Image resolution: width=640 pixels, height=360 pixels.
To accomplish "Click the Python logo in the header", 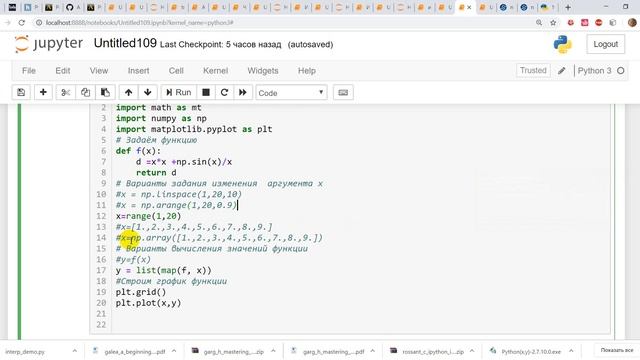I will (562, 44).
